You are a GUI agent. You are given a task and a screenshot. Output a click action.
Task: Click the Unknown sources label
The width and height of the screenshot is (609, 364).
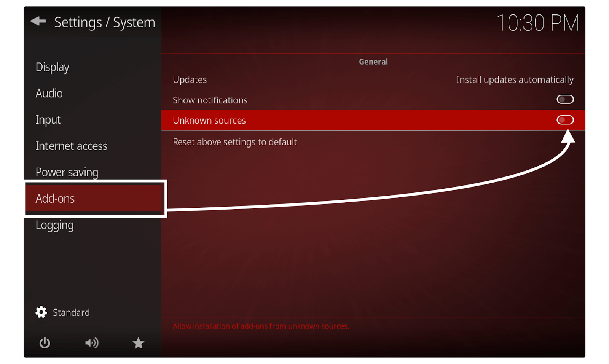(x=209, y=120)
